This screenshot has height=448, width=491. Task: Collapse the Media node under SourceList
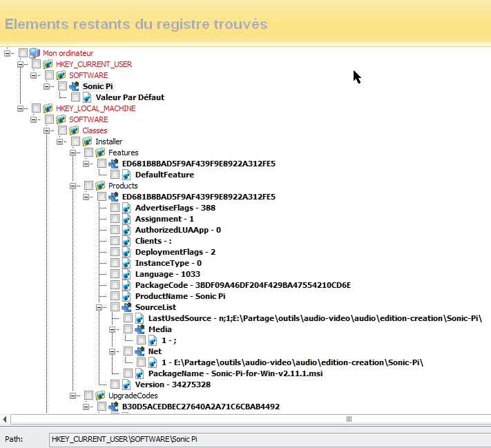tap(113, 329)
